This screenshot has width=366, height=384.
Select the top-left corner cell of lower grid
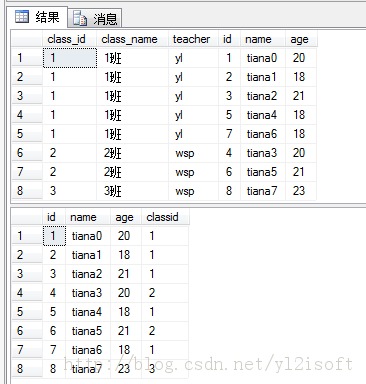tap(27, 217)
